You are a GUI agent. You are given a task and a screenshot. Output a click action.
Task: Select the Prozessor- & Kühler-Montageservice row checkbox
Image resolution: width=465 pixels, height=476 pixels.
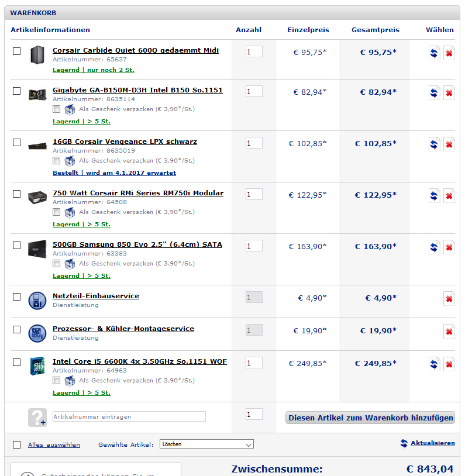(17, 329)
